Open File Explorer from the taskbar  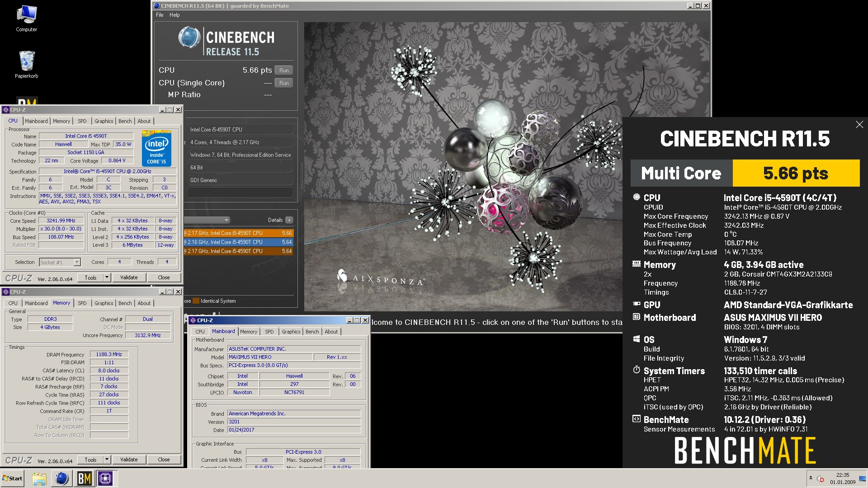(x=39, y=479)
